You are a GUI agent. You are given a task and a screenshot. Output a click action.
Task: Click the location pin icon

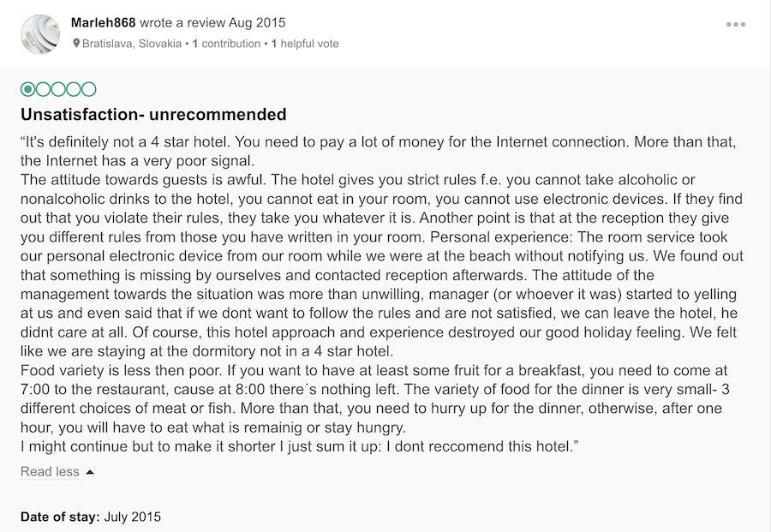pyautogui.click(x=76, y=44)
